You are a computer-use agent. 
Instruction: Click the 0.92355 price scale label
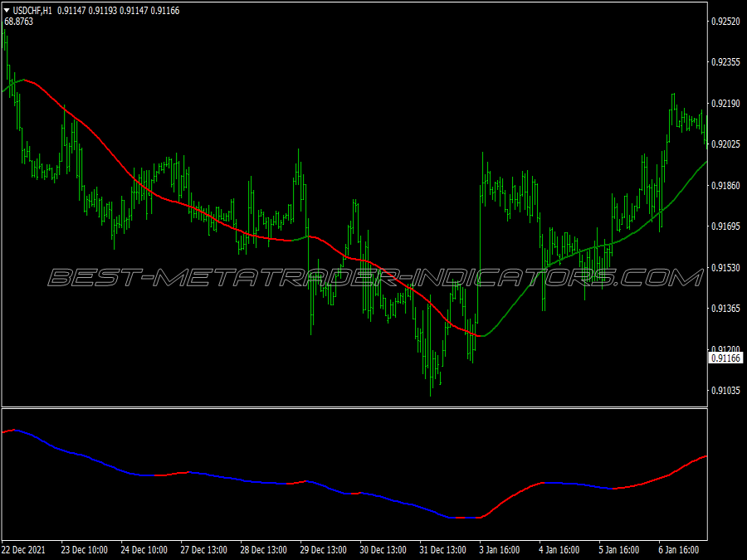726,62
